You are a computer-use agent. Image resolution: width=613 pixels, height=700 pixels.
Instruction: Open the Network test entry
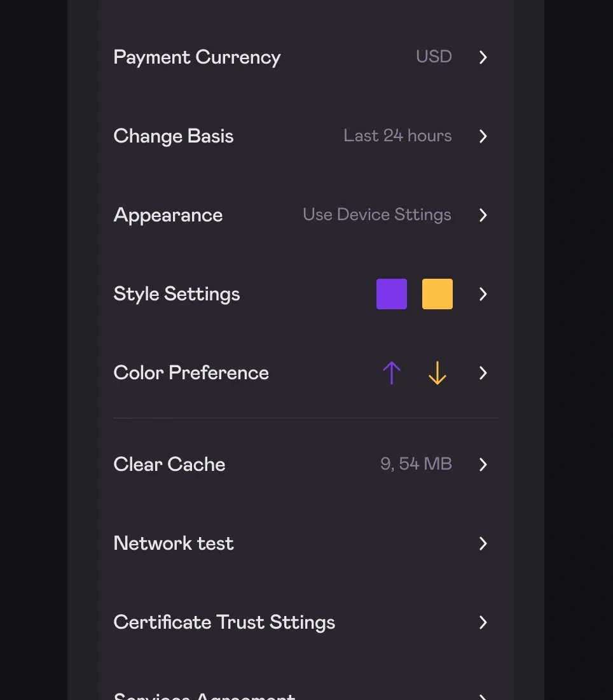click(174, 543)
